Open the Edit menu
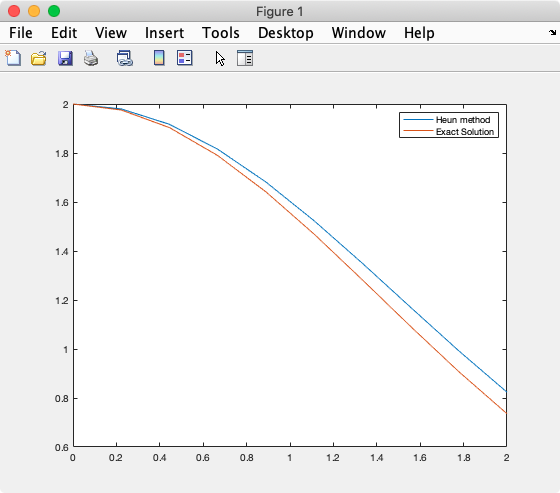Screen dimensions: 560x493 pyautogui.click(x=64, y=33)
